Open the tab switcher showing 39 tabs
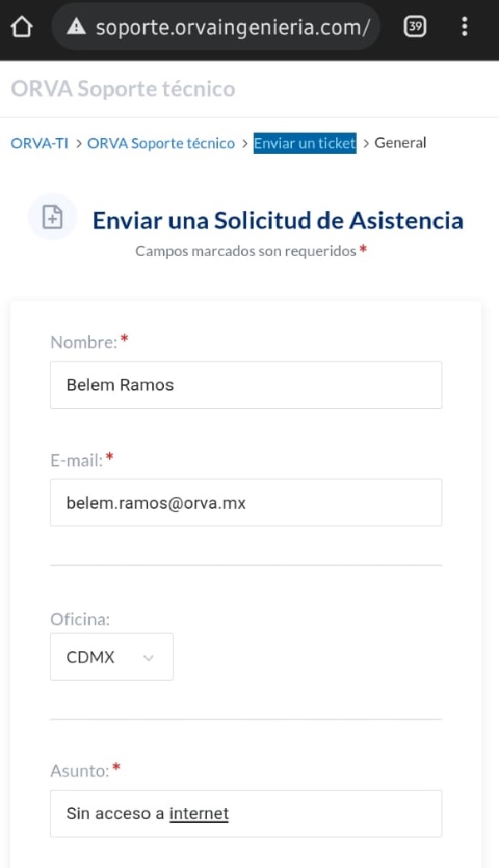The width and height of the screenshot is (499, 868). tap(414, 27)
